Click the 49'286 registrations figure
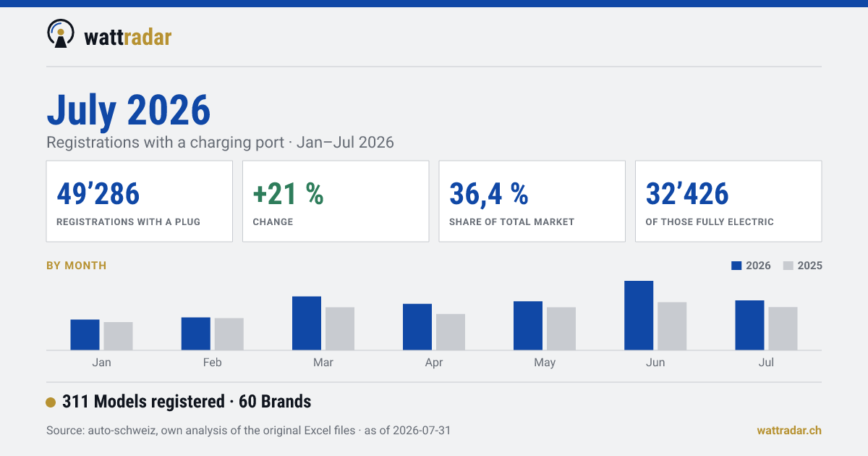Image resolution: width=868 pixels, height=456 pixels. (x=98, y=194)
